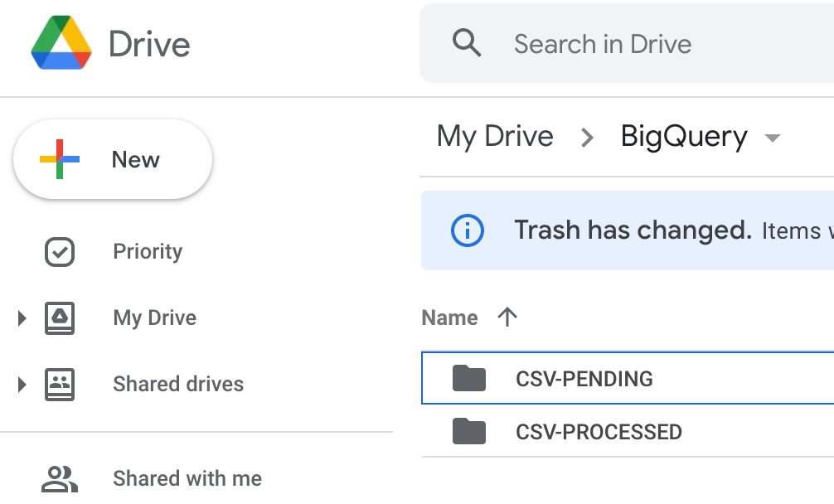
Task: Expand the My Drive tree in sidebar
Action: (x=22, y=318)
